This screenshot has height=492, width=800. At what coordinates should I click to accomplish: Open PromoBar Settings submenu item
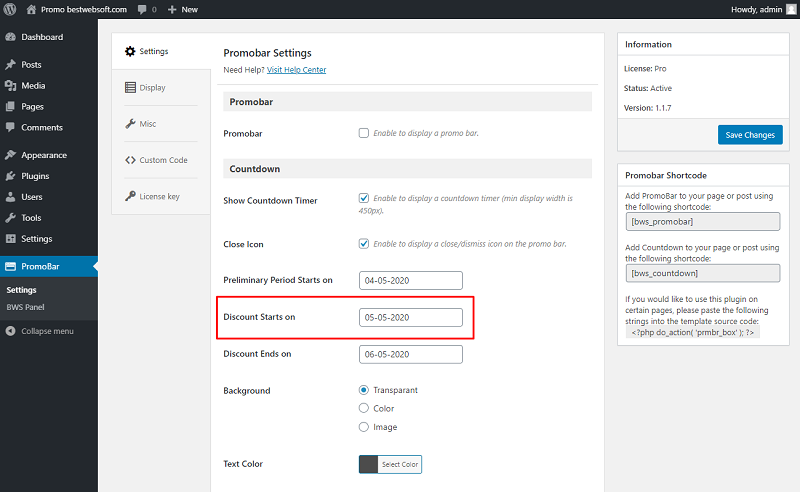point(21,289)
